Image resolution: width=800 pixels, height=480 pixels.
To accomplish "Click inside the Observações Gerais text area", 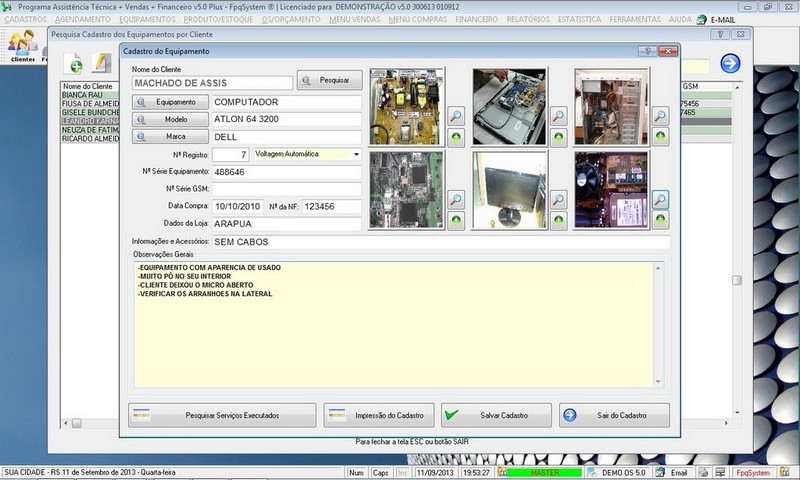I will coord(394,324).
